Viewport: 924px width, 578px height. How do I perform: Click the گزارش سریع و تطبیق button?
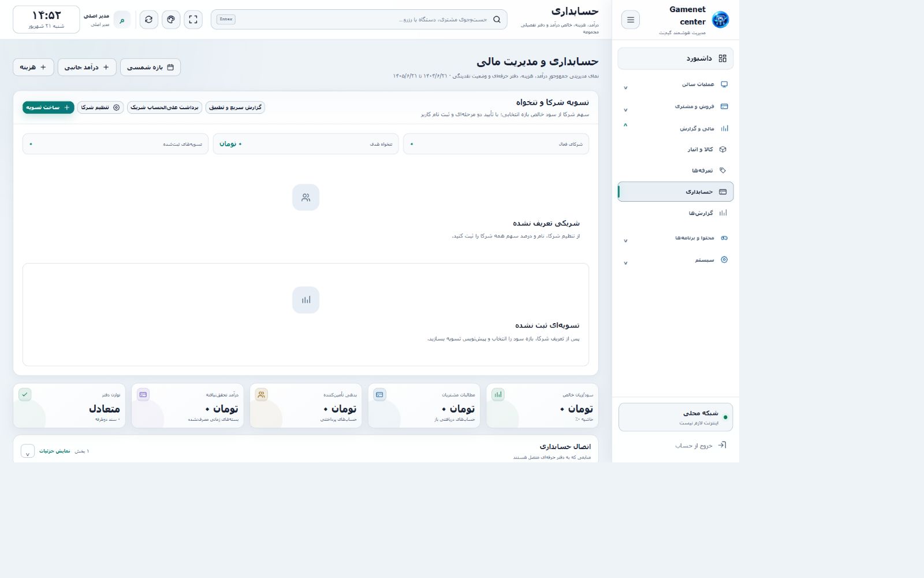[235, 108]
